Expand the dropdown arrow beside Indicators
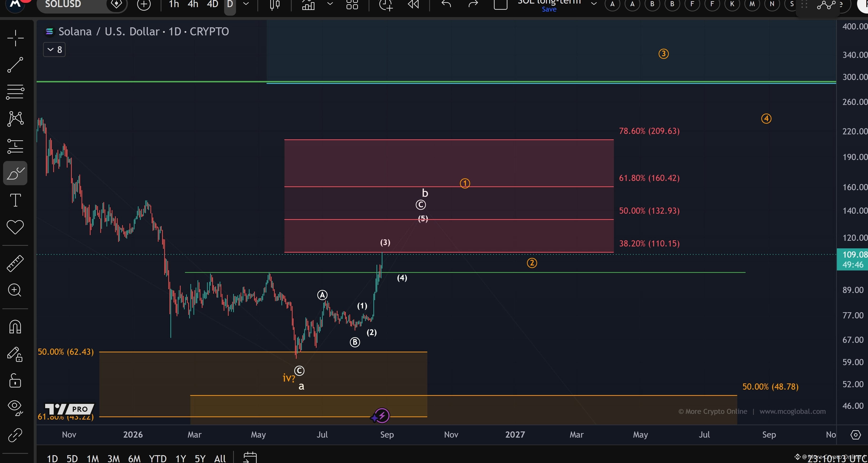The image size is (868, 463). pos(330,4)
